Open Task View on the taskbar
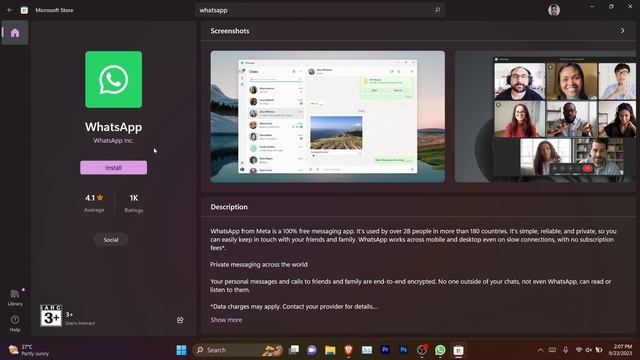Screen dimensions: 640x360 pyautogui.click(x=293, y=350)
